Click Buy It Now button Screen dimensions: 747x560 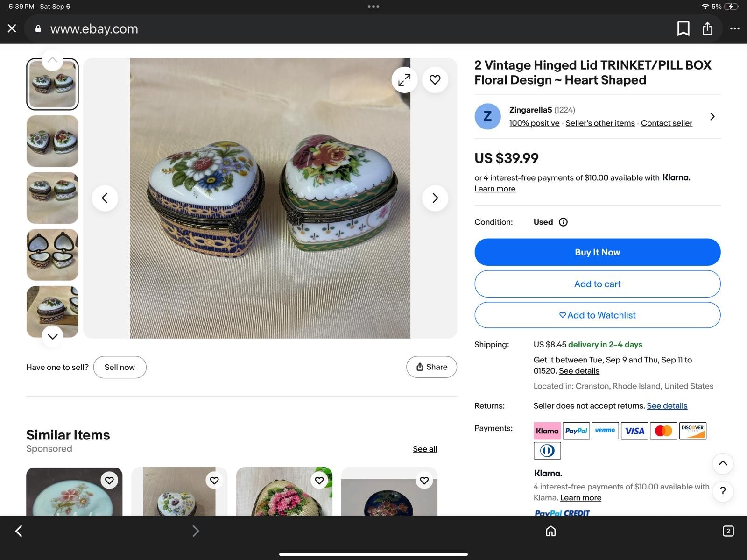click(x=598, y=252)
